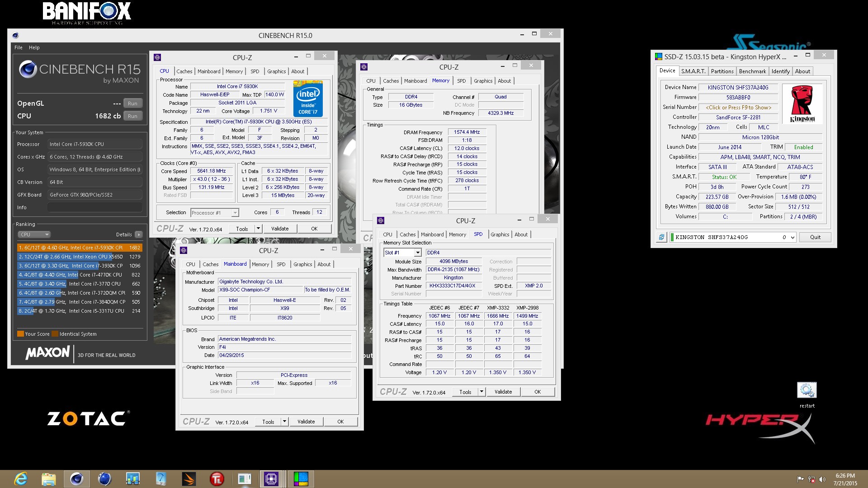This screenshot has height=488, width=868.
Task: Expand the Tools dropdown arrow in CPU-Z Mainboard window
Action: click(x=284, y=422)
